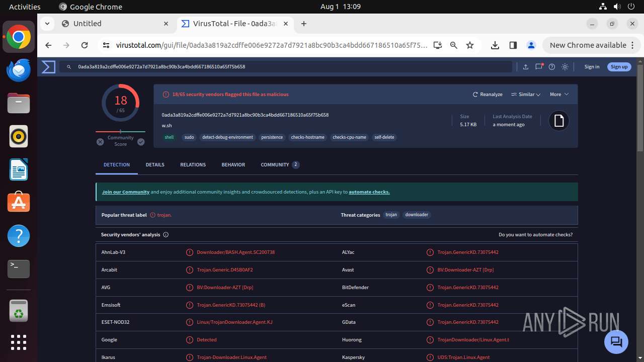The height and width of the screenshot is (362, 644).
Task: Click the detect-debug-environment tag
Action: click(x=228, y=137)
